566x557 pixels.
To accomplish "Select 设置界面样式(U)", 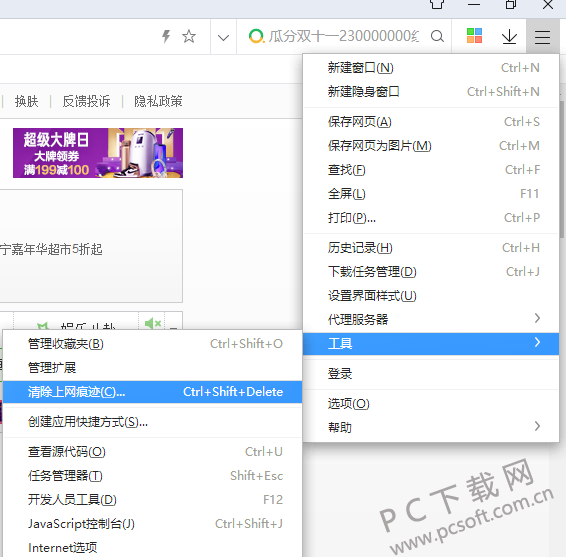I will [431, 296].
